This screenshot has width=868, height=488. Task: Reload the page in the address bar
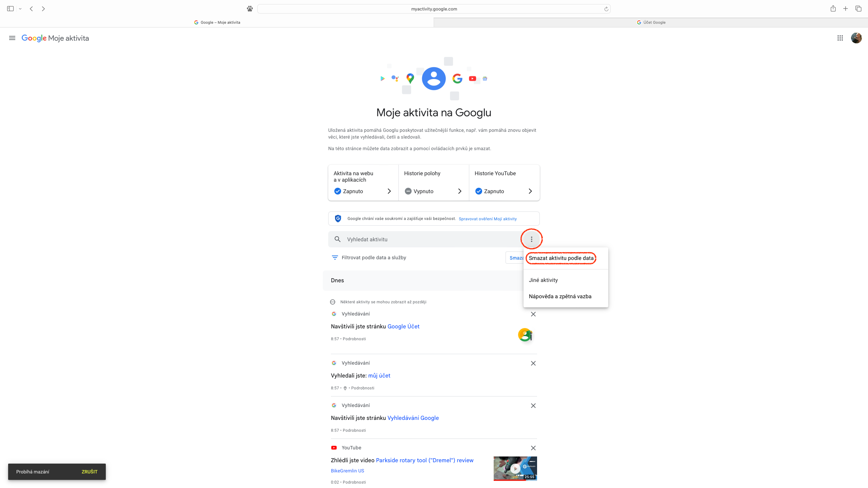606,9
